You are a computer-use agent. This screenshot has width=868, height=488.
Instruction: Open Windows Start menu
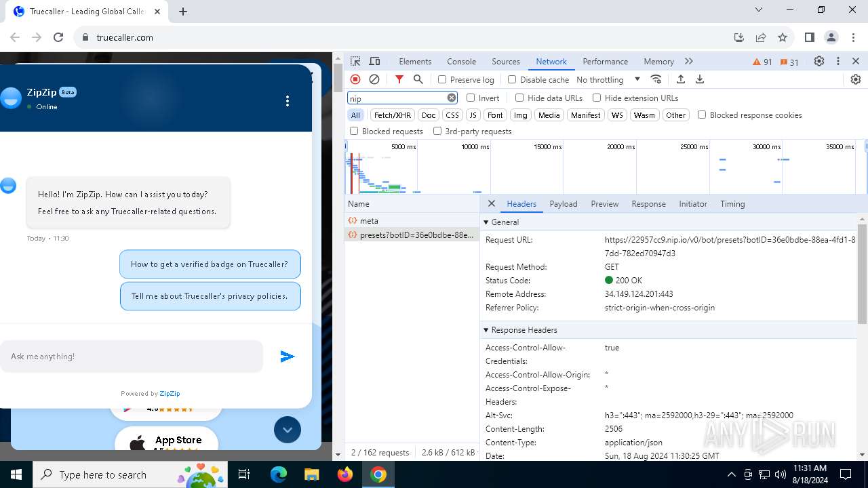[16, 474]
